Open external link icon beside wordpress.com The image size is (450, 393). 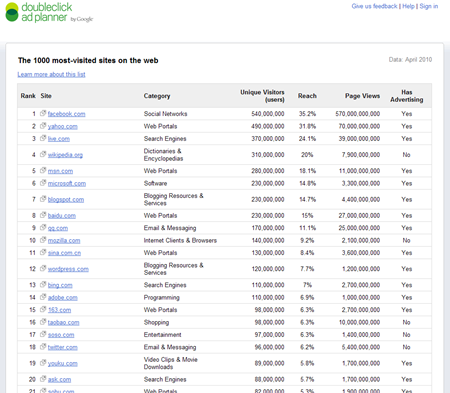pos(43,268)
